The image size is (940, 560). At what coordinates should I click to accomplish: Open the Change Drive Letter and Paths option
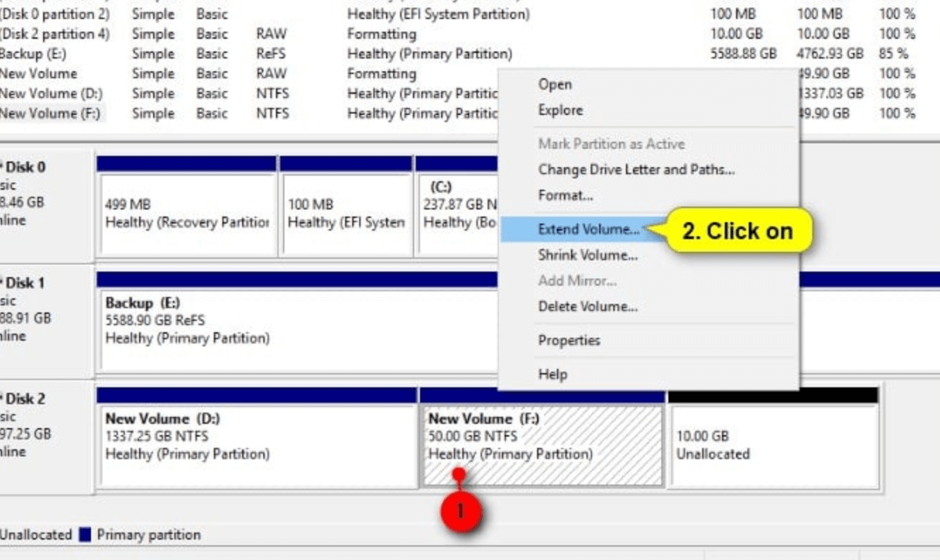coord(637,169)
